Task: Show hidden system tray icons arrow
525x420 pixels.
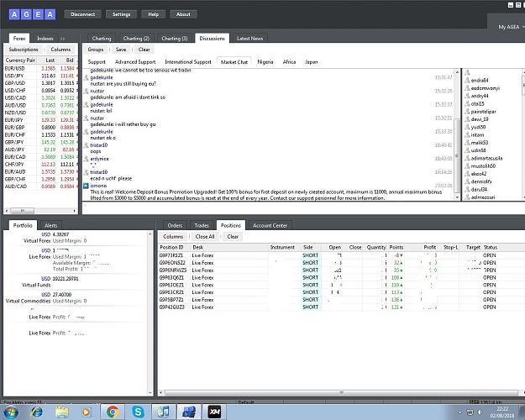Action: click(x=459, y=412)
